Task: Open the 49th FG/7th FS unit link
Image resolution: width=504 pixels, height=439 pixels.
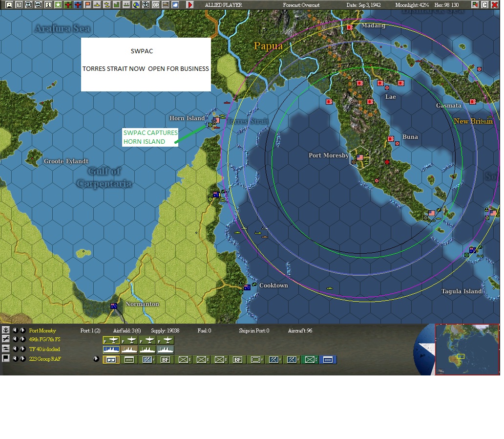Action: coord(44,339)
